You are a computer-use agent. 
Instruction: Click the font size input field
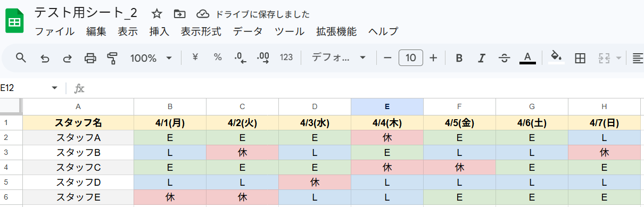(x=411, y=57)
